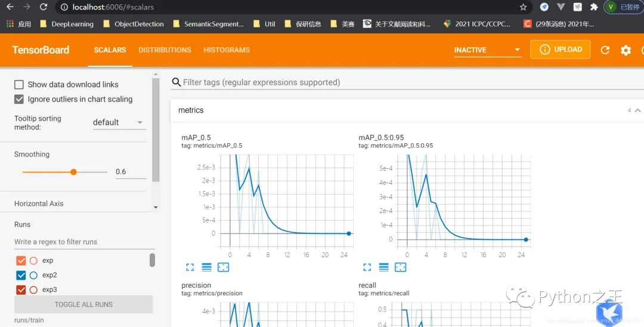Click the Horizontal Axis label
Screen dimensions: 644x327
click(39, 203)
